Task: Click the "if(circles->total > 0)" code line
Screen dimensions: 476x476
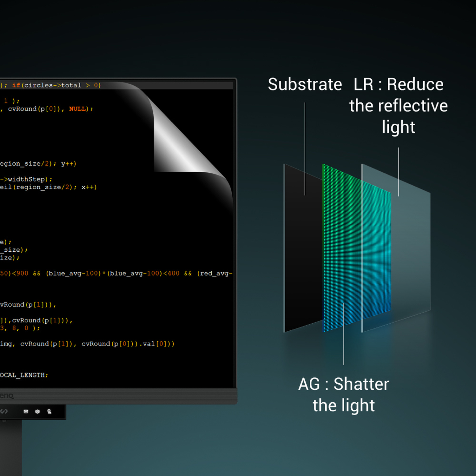Action: click(56, 85)
